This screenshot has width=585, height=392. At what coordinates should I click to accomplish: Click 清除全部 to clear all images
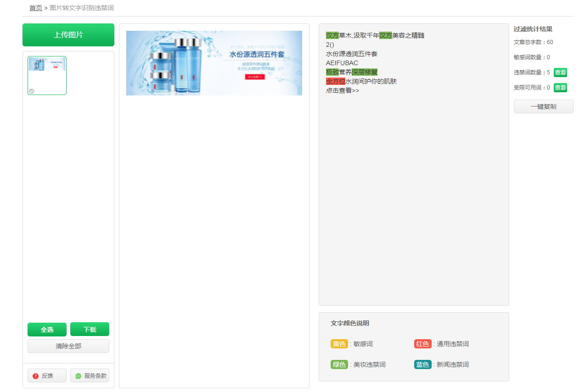[x=68, y=346]
